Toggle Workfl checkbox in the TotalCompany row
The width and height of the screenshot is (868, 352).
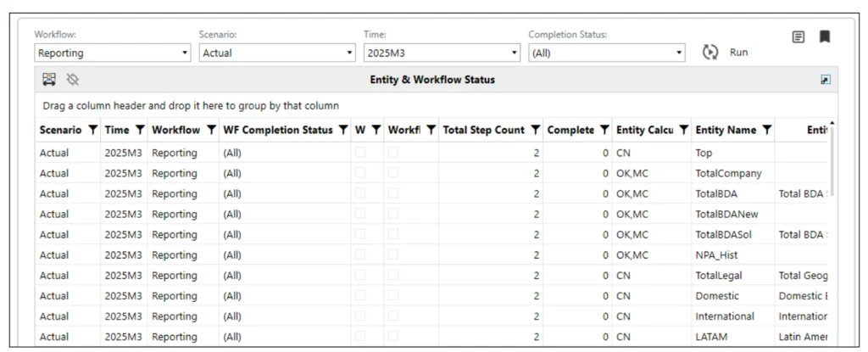[x=393, y=173]
